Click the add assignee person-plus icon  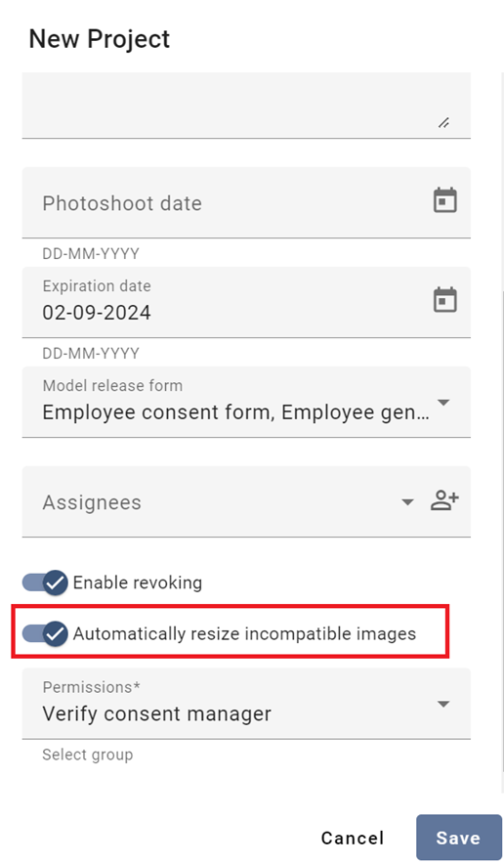(x=444, y=500)
